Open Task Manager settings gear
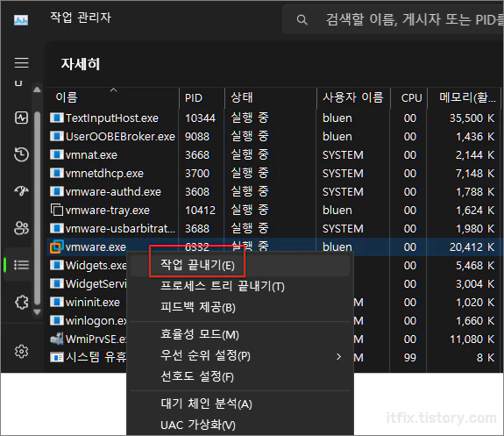 pos(22,352)
